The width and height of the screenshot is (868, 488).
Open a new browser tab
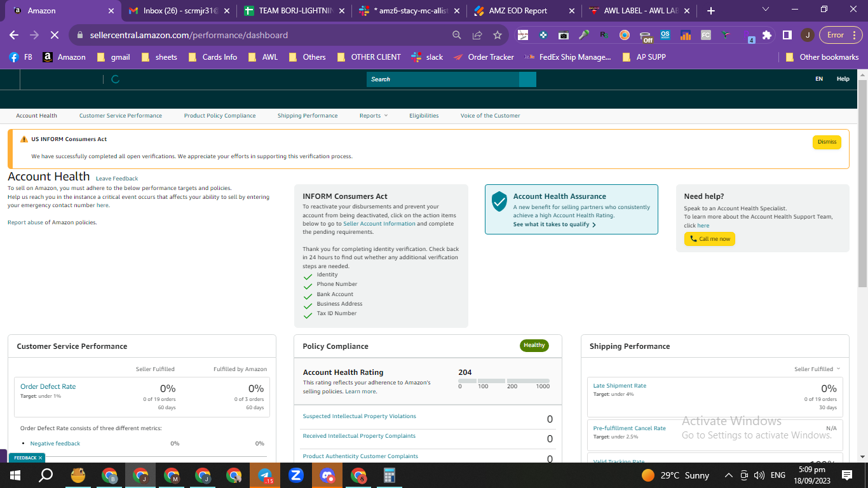coord(711,11)
